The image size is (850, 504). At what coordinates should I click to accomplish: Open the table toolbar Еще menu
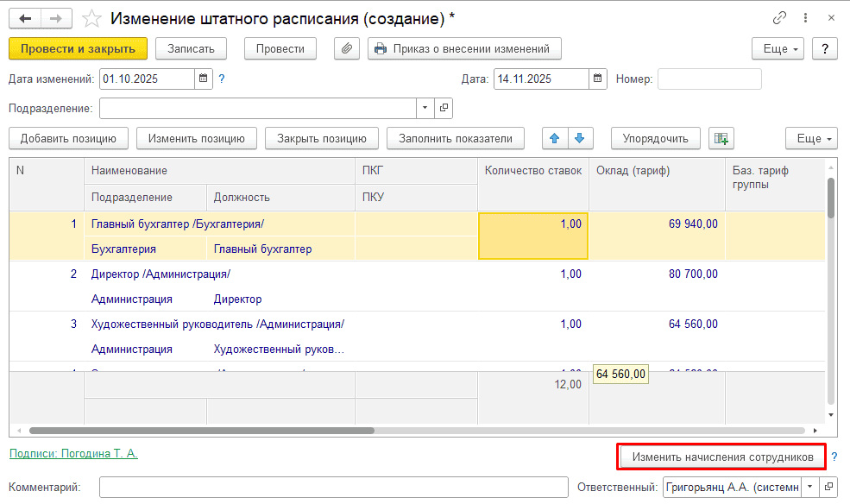tap(811, 138)
